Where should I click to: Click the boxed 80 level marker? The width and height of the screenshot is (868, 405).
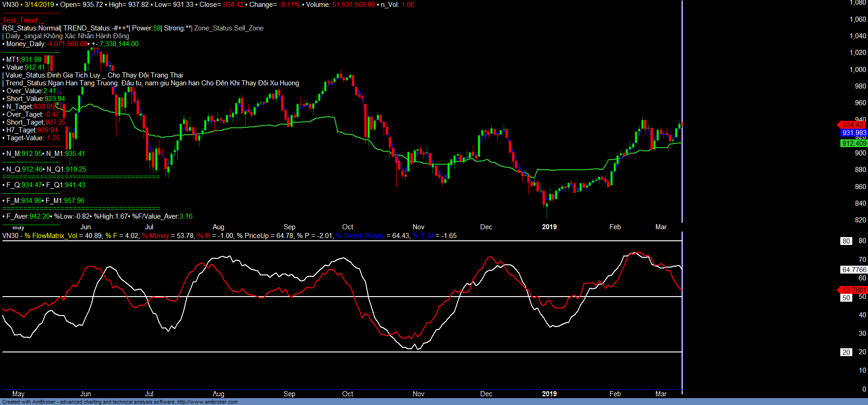[x=846, y=241]
